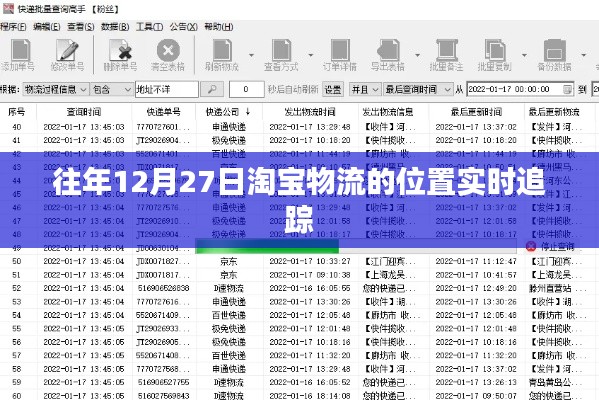Viewport: 599px width, 400px height.
Task: Click the 查看方式 toolbar icon
Action: [x=282, y=50]
